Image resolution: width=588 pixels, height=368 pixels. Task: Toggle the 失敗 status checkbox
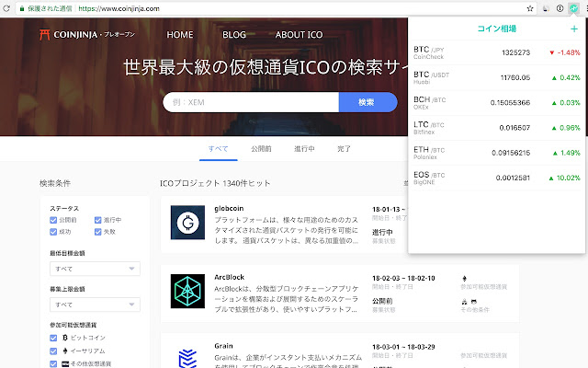(98, 232)
